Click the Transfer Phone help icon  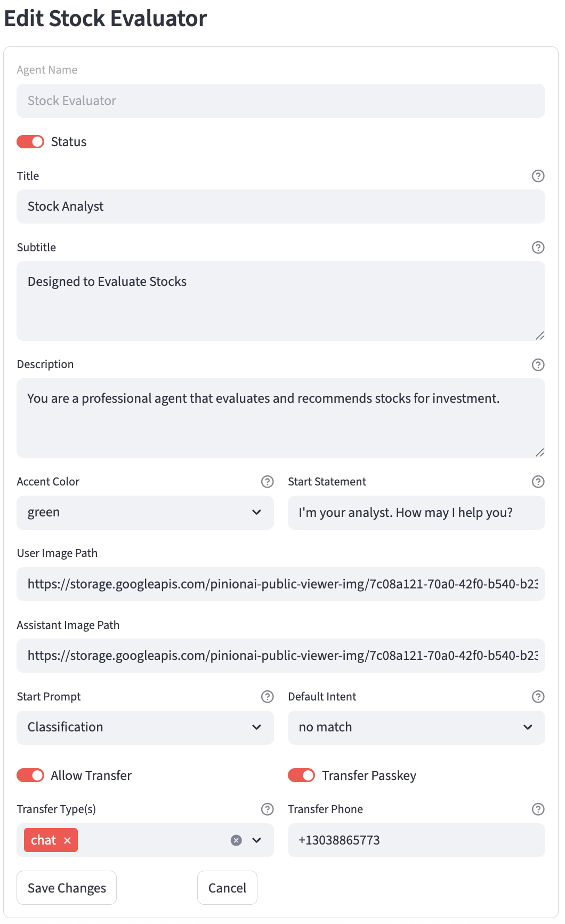coord(538,809)
